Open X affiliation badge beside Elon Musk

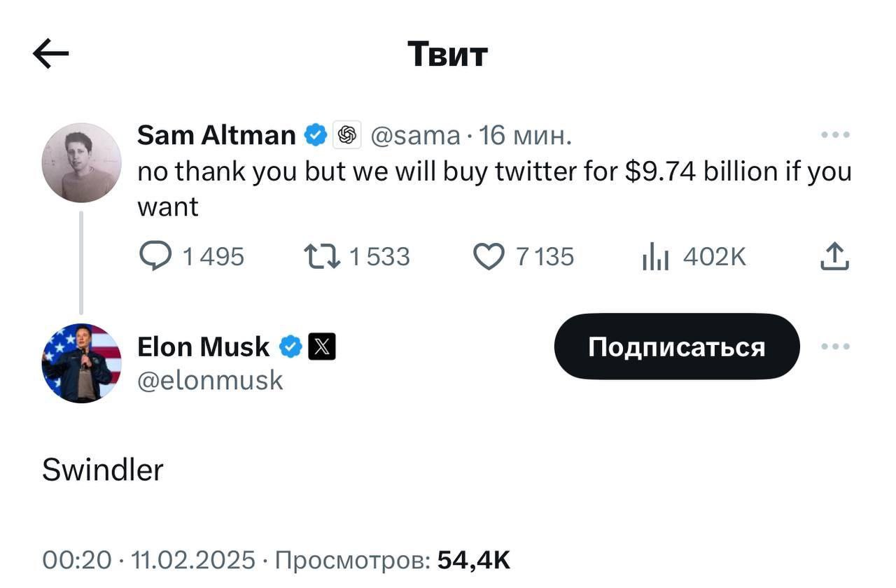tap(322, 346)
